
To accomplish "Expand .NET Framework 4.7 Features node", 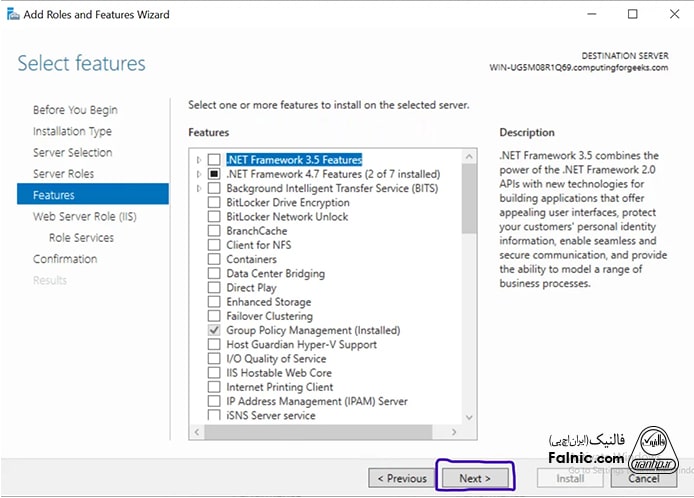I will coord(200,174).
